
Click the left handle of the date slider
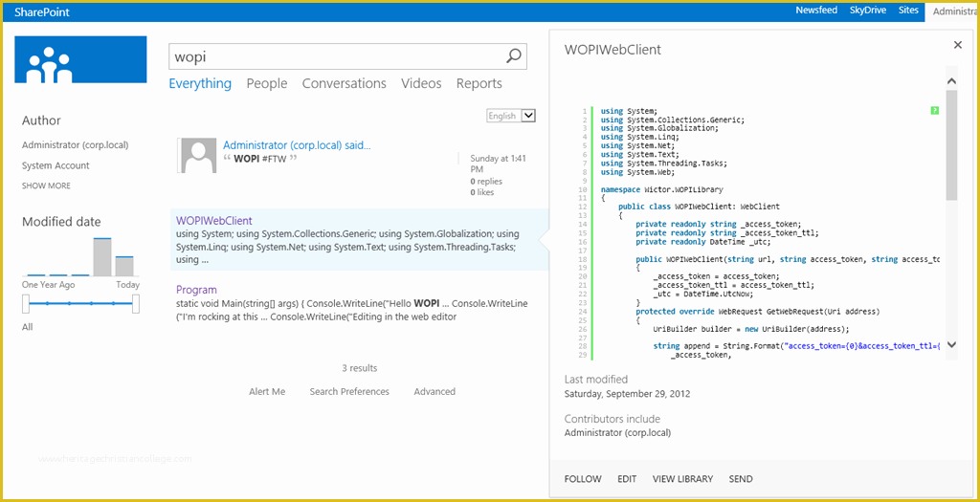point(26,303)
